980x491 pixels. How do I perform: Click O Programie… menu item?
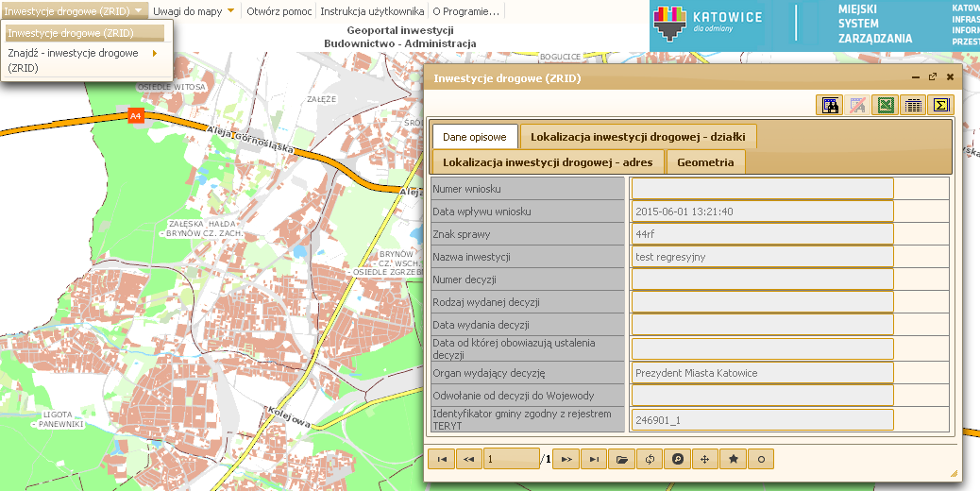[x=465, y=11]
